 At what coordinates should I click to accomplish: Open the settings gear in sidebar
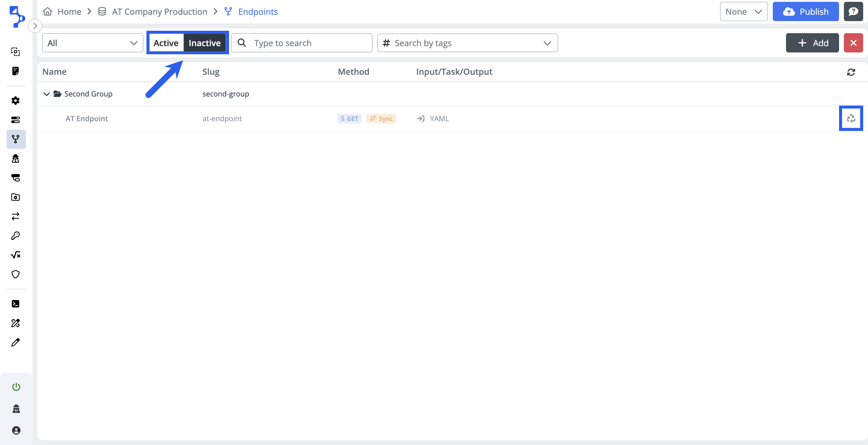pos(15,100)
